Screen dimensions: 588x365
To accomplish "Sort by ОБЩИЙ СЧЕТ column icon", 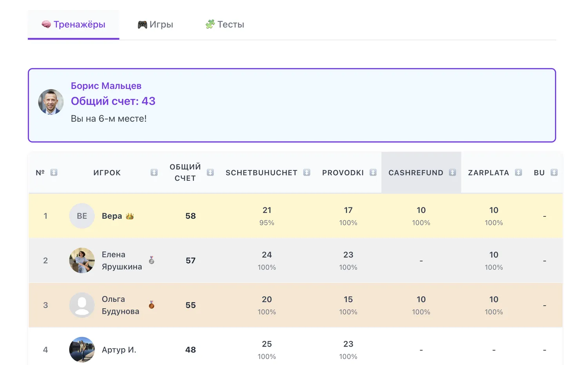I will [210, 173].
